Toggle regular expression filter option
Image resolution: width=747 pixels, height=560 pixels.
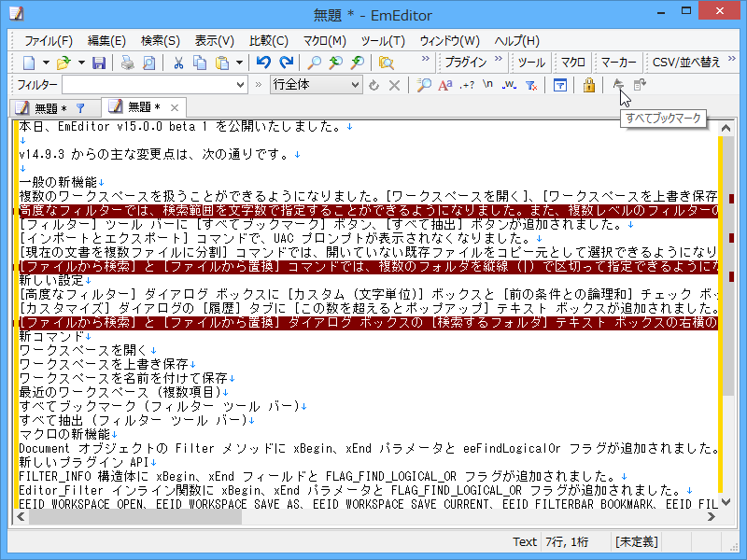point(467,85)
